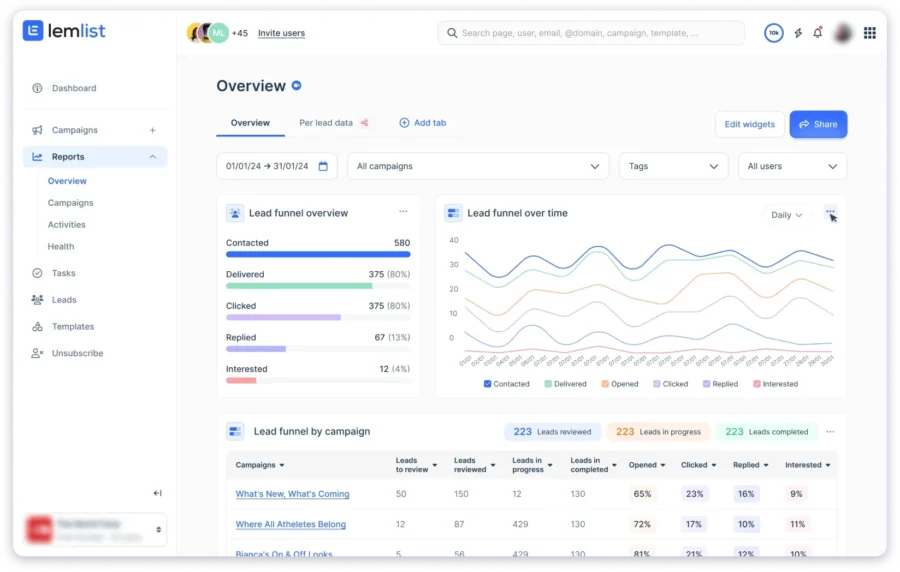Screen dimensions: 900x572
Task: Open Health in the sidebar
Action: pyautogui.click(x=61, y=246)
